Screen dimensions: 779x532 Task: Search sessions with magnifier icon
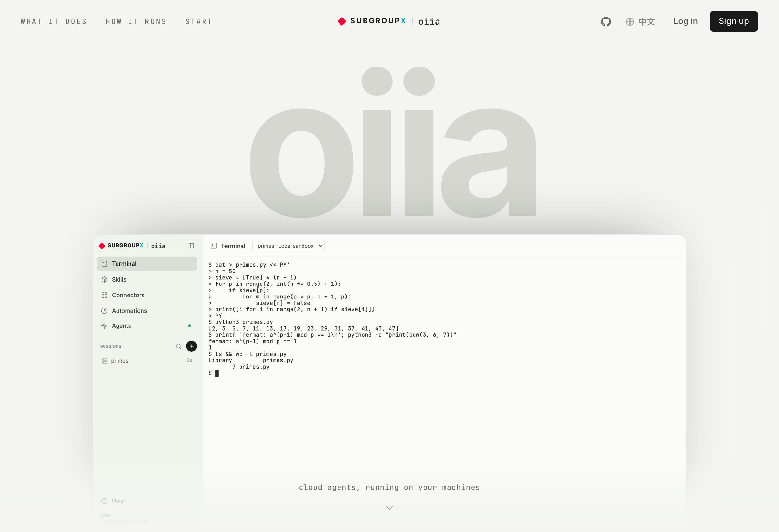tap(178, 346)
